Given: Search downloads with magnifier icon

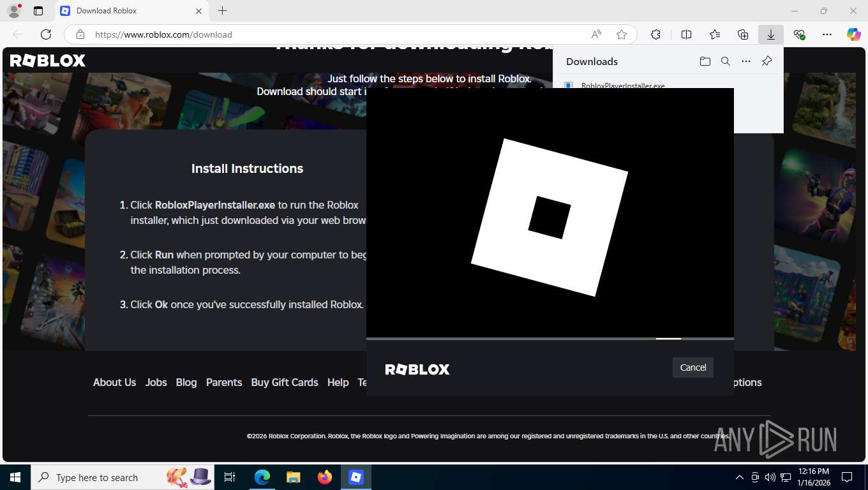Looking at the screenshot, I should [x=725, y=61].
